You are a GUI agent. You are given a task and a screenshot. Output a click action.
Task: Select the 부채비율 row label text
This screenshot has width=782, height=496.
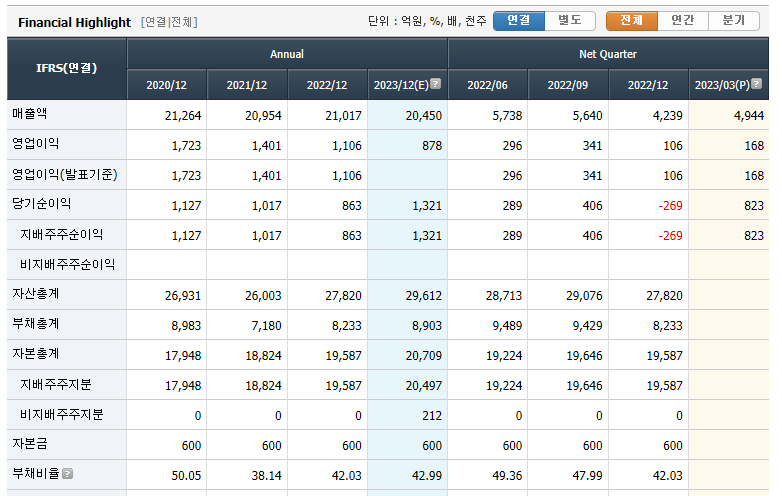tap(36, 474)
